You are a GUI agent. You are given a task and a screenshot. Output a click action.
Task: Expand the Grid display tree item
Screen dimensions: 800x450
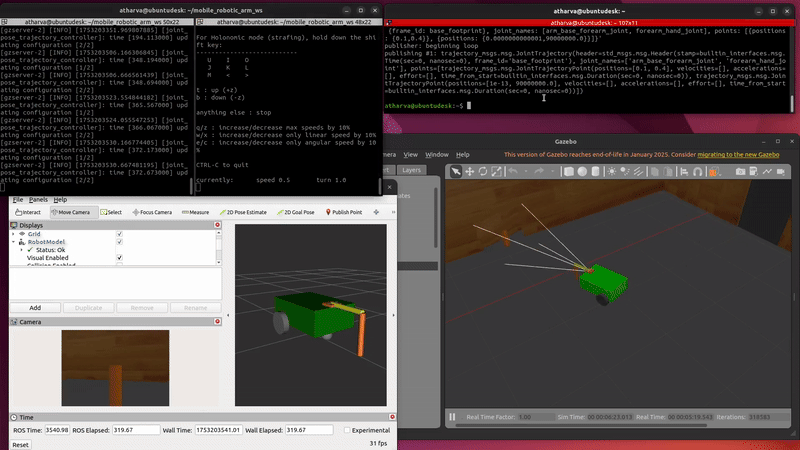[x=13, y=234]
